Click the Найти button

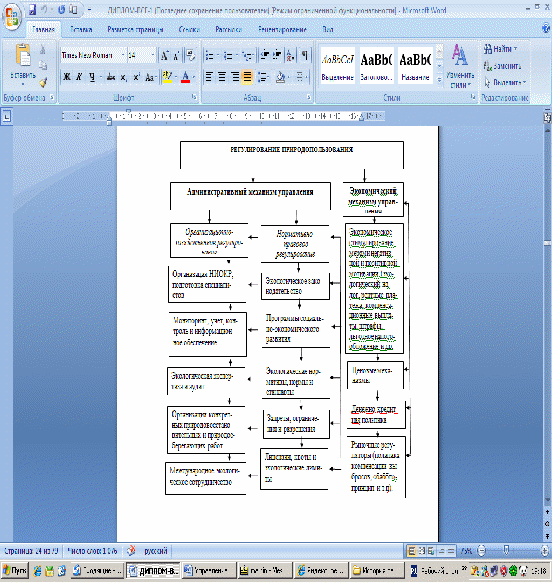(500, 49)
